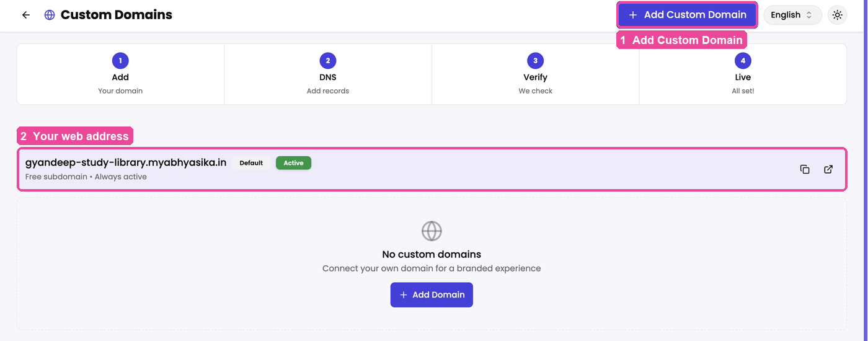Select step 3 Verify We check

[x=535, y=74]
